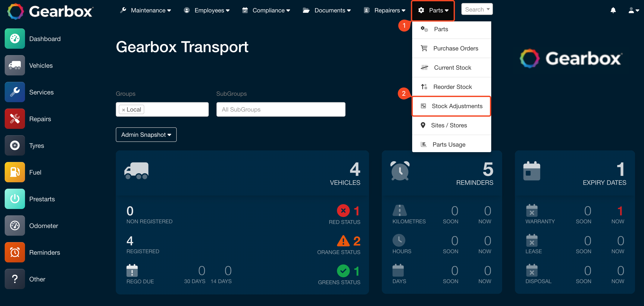Open the Vehicles truck icon in sidebar
Screen dimensions: 644x306
point(15,65)
